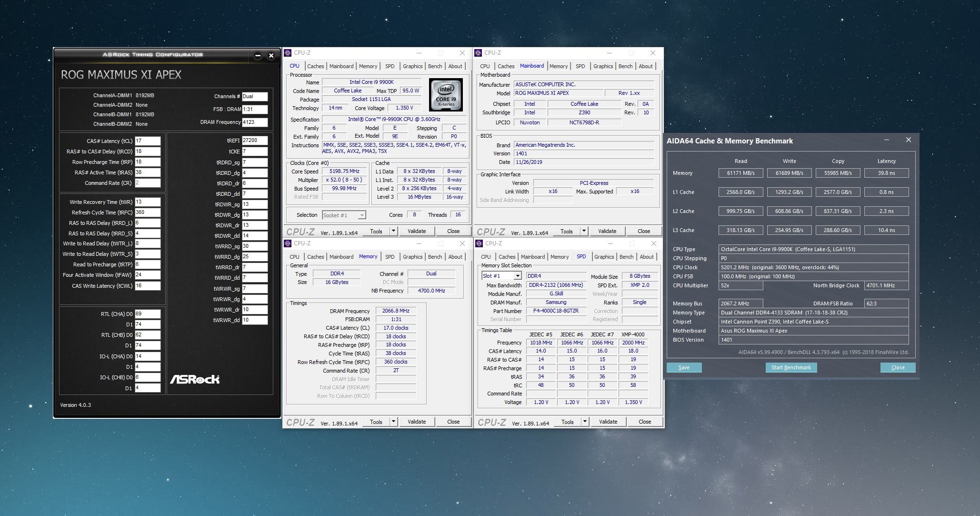The width and height of the screenshot is (980, 516).
Task: Open Tools dropdown arrow in Mainboard window
Action: pos(584,231)
